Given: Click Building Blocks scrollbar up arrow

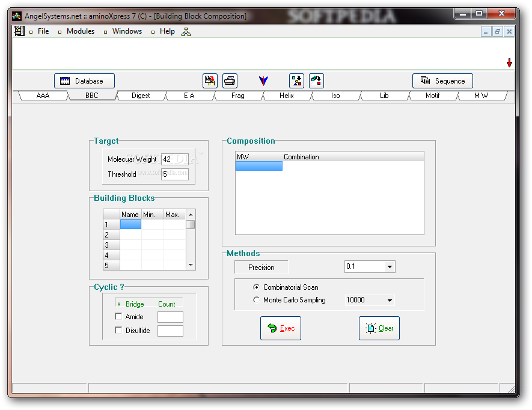Looking at the screenshot, I should (x=191, y=215).
